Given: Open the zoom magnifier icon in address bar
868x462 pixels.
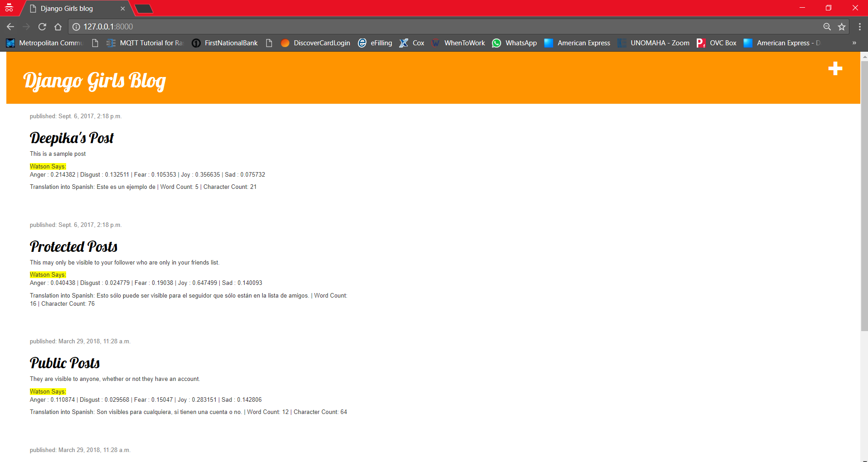Looking at the screenshot, I should point(827,27).
